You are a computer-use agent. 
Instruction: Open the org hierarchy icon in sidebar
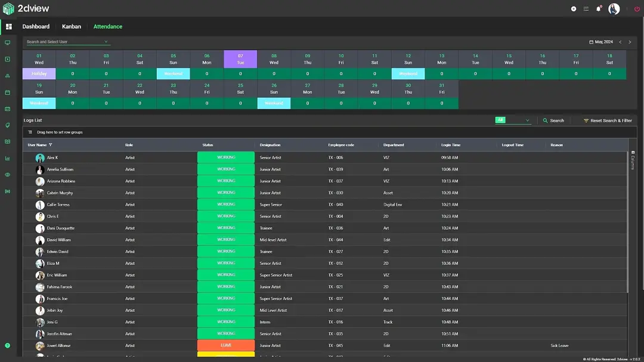pos(7,76)
